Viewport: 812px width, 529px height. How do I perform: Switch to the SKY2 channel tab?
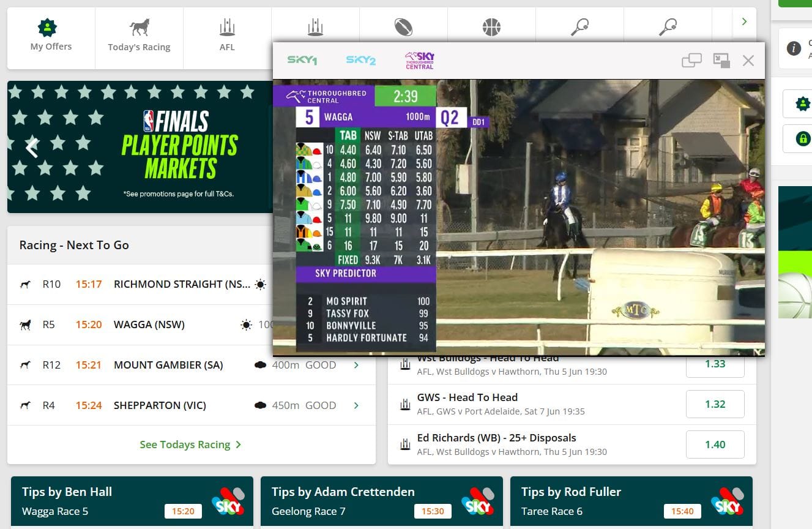[360, 60]
